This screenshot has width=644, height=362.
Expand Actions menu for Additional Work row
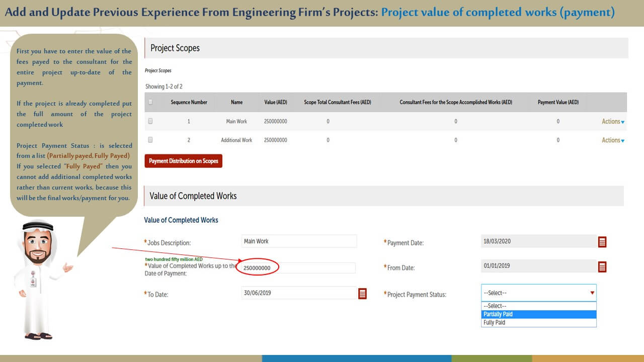click(613, 140)
